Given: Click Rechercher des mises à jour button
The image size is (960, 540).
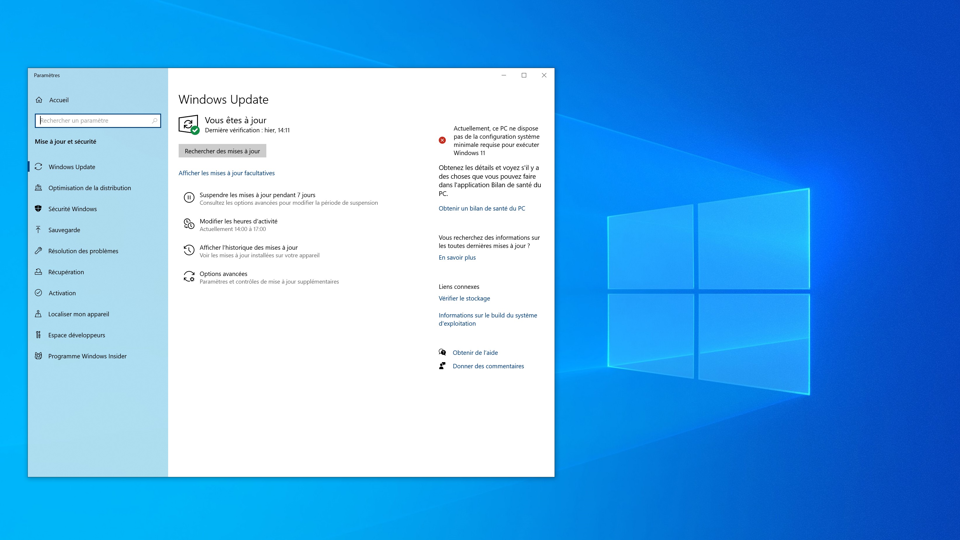Looking at the screenshot, I should 222,151.
